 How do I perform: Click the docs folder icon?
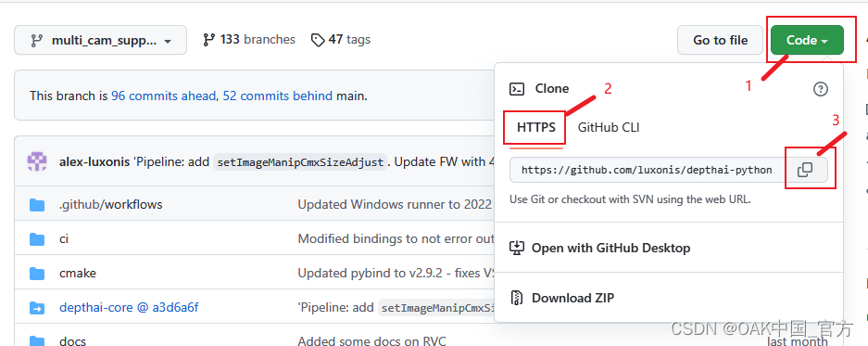37,341
